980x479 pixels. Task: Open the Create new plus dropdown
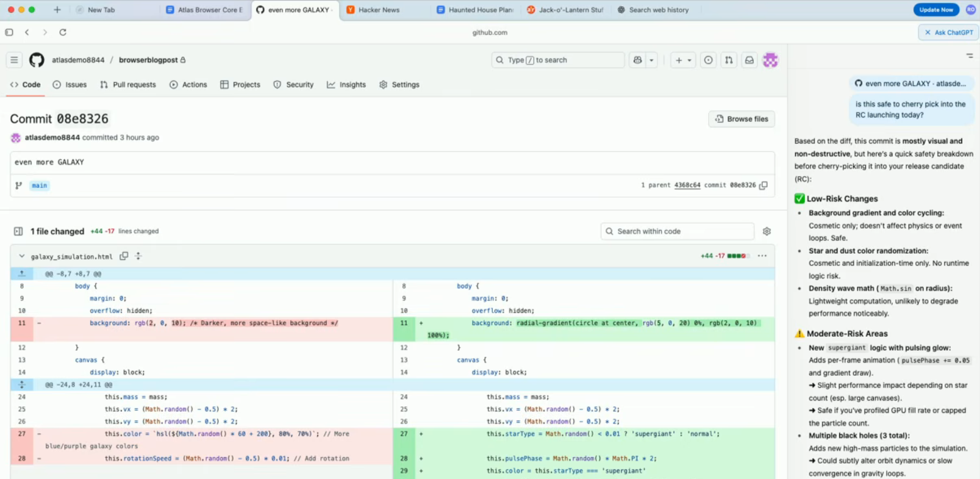click(682, 60)
